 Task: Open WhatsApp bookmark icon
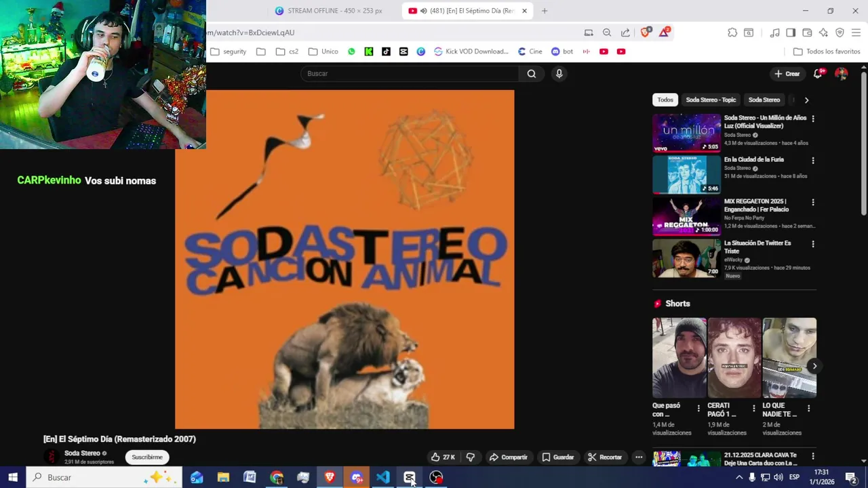[351, 52]
